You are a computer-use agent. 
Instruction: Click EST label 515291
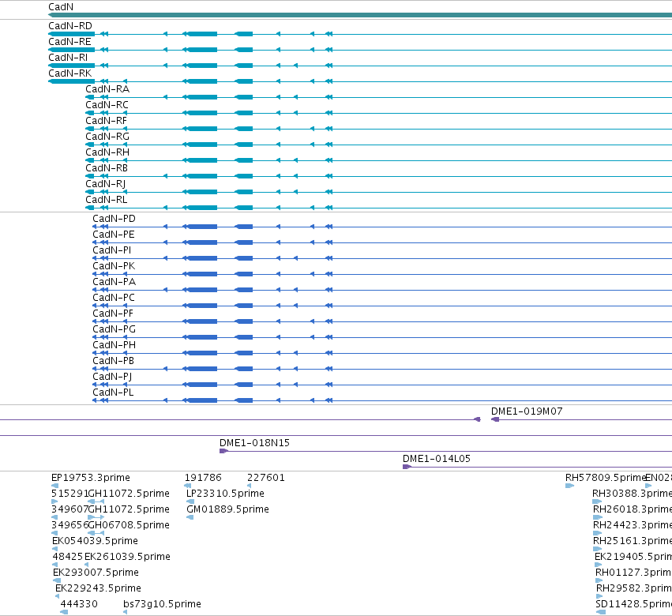point(69,494)
